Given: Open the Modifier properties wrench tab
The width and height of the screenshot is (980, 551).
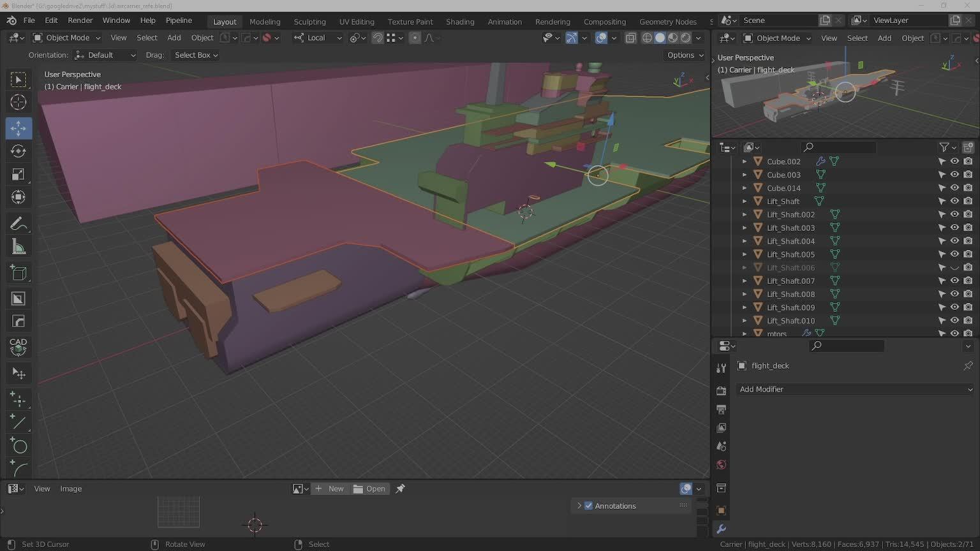Looking at the screenshot, I should coord(721,529).
